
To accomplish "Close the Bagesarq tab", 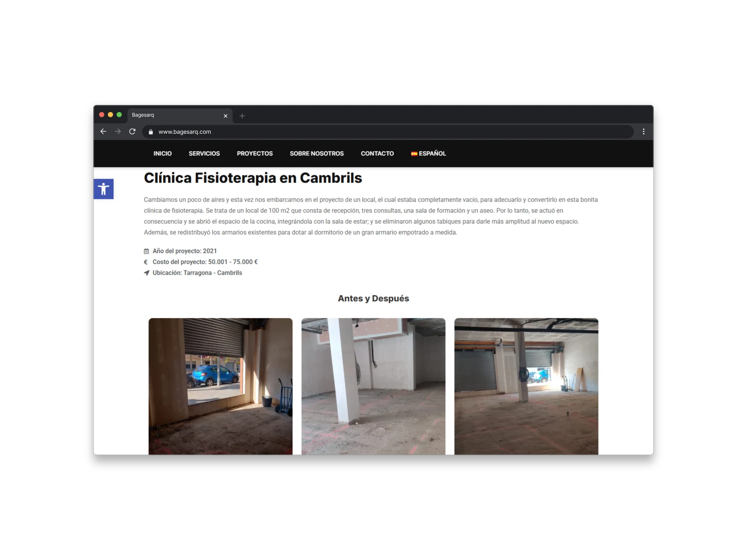I will point(225,116).
